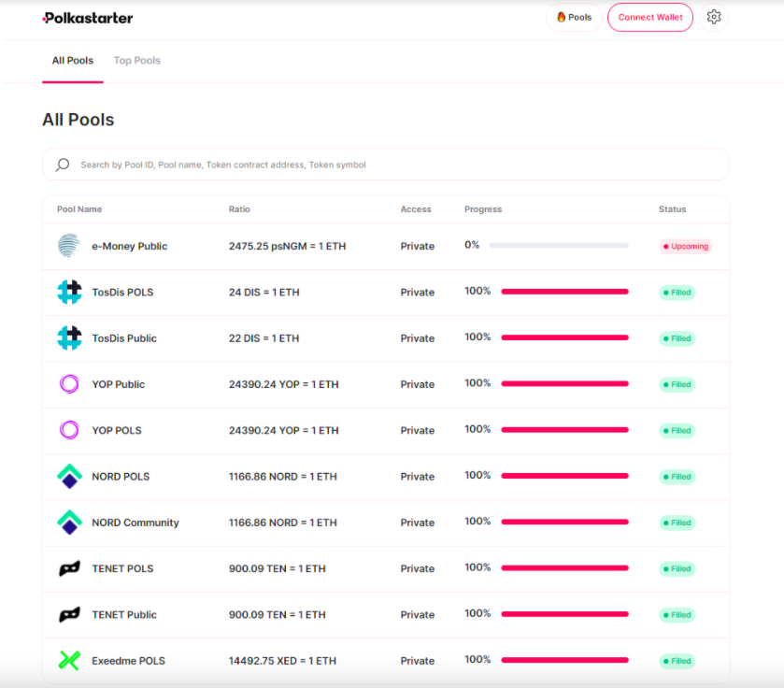This screenshot has height=688, width=784.
Task: Click the Progress column header
Action: pos(483,209)
